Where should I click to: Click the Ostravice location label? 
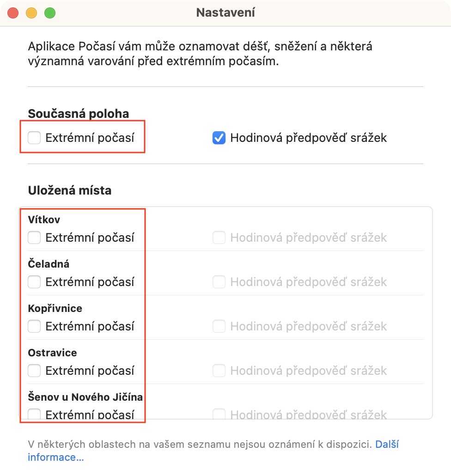coord(52,353)
